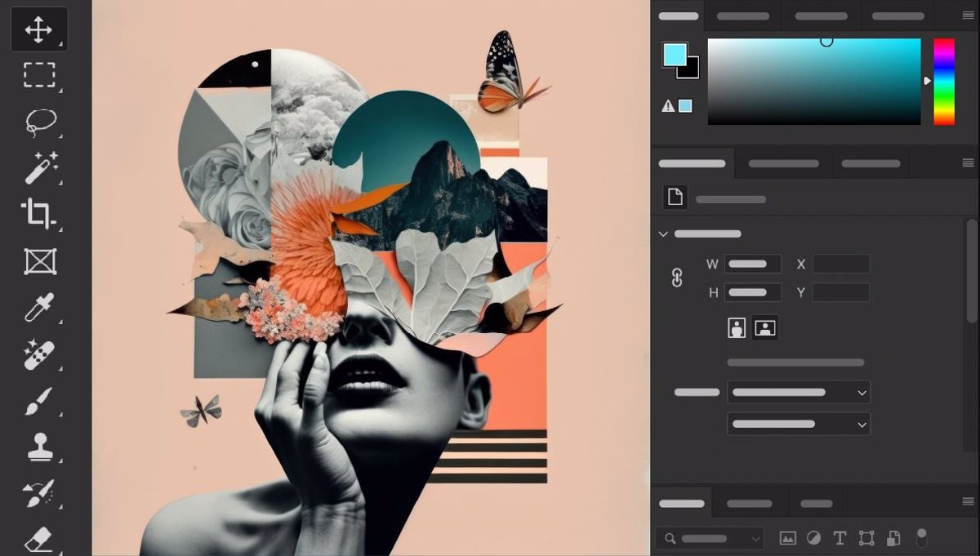Viewport: 980px width, 556px height.
Task: Select the Lasso tool
Action: [x=40, y=122]
